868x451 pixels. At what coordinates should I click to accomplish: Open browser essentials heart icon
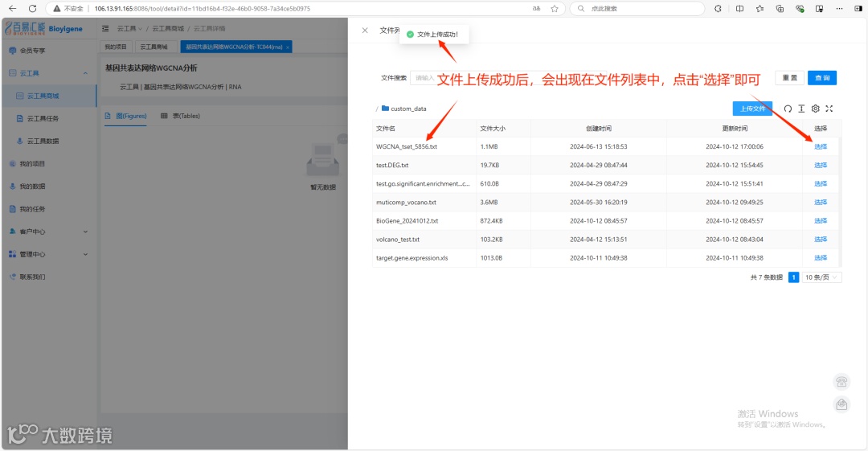[x=800, y=8]
